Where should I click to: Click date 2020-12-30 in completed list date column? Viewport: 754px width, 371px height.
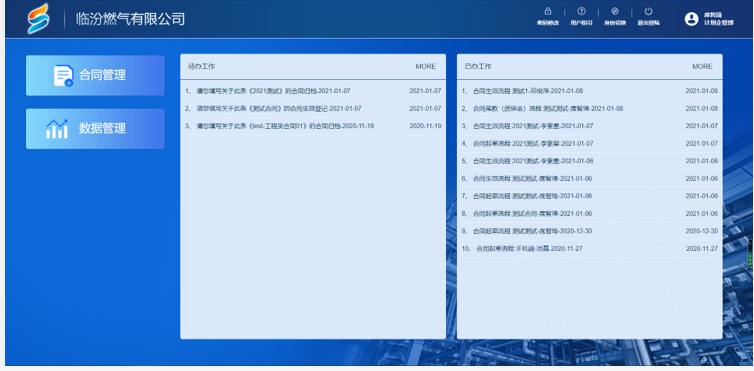click(702, 231)
